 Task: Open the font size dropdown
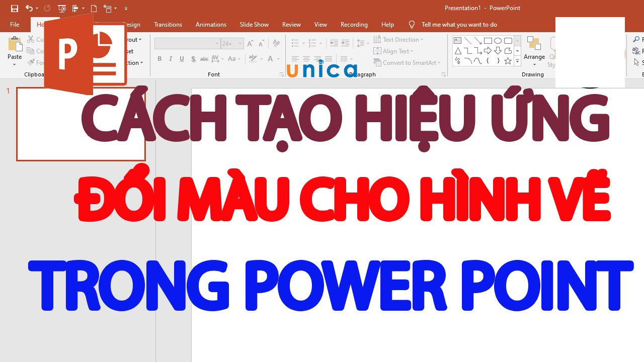[x=240, y=44]
